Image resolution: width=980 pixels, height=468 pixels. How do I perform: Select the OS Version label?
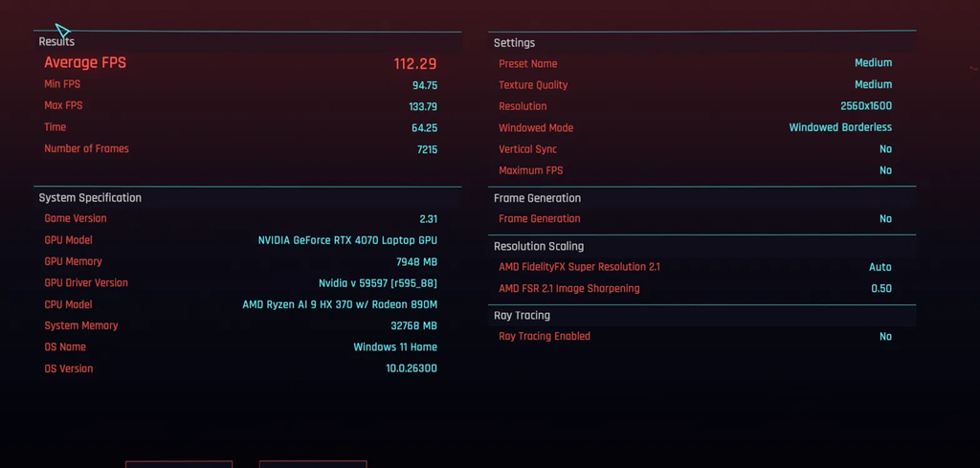point(69,368)
